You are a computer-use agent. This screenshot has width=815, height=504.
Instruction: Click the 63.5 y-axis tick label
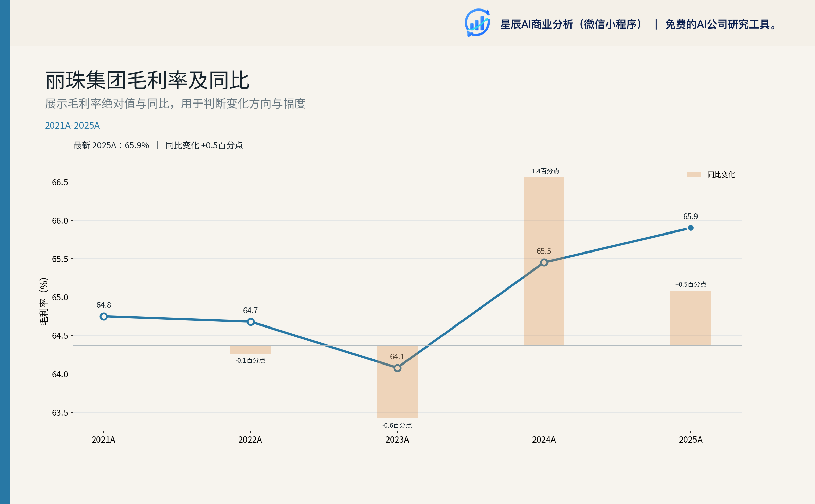click(x=60, y=413)
